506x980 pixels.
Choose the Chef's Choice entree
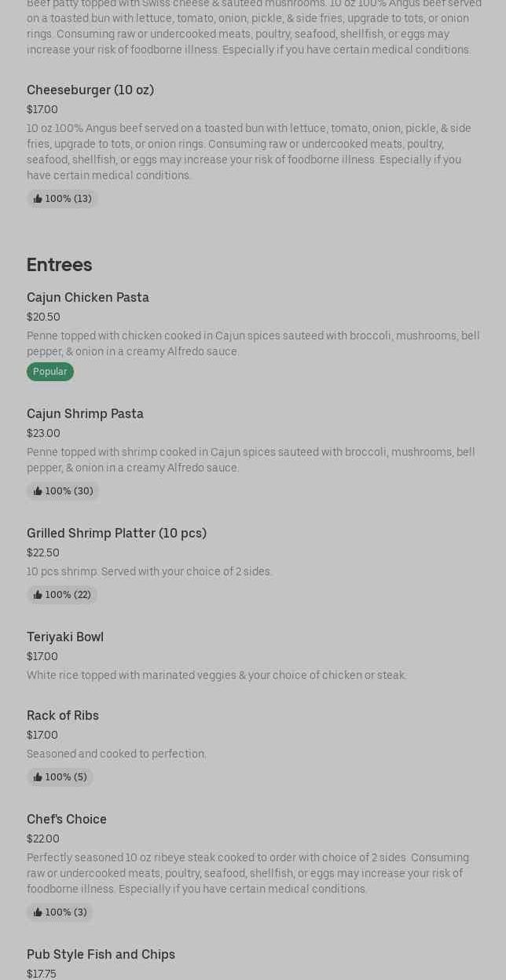67,819
